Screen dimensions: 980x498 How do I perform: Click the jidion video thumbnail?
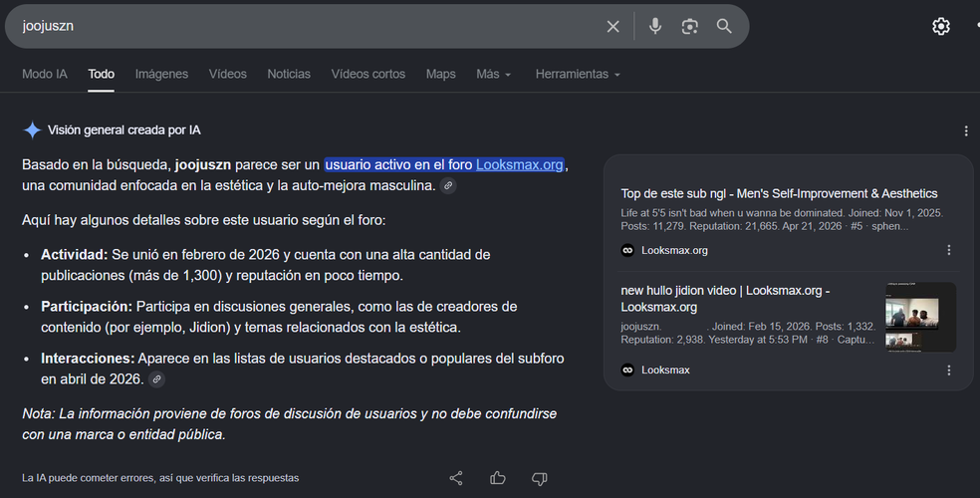coord(920,317)
